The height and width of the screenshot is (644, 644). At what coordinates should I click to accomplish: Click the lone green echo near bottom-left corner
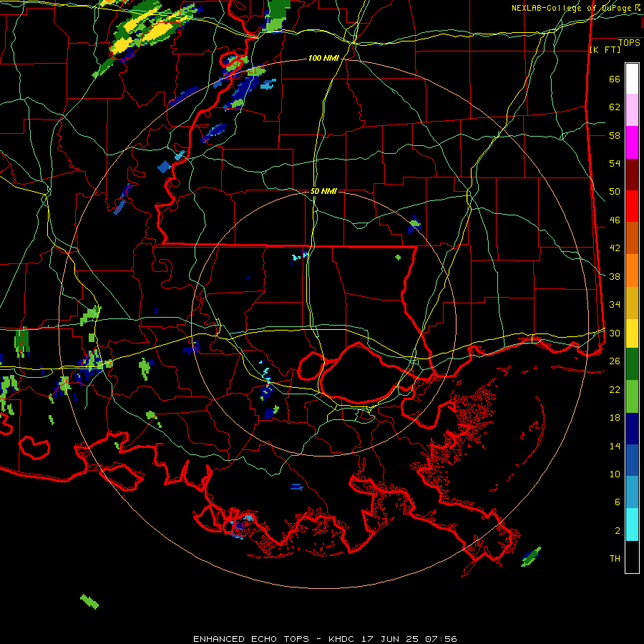89,602
